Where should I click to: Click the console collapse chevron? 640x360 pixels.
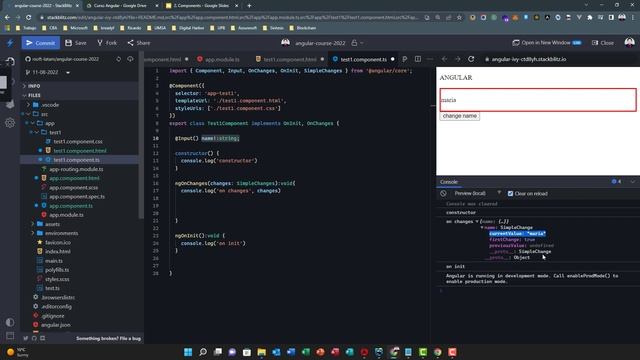tap(632, 182)
